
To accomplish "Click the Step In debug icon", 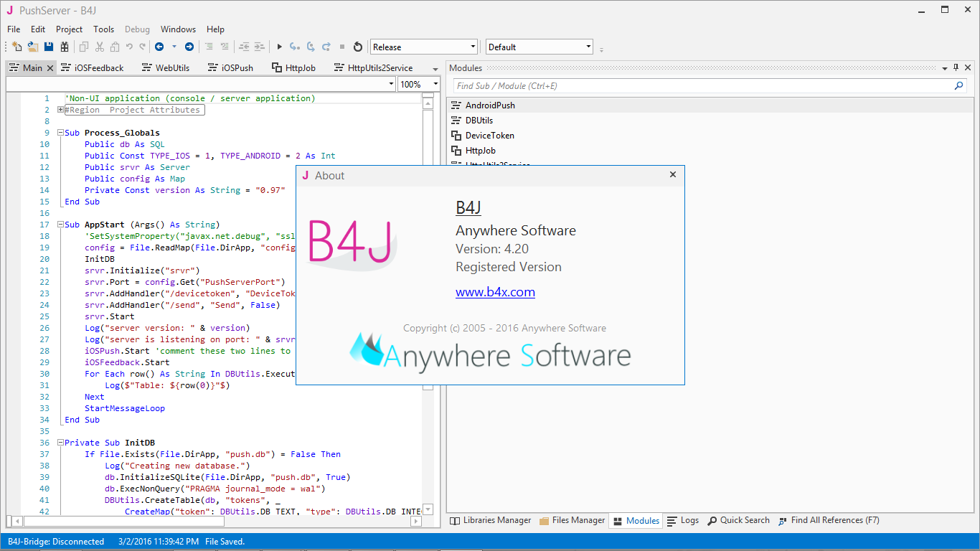I will [x=294, y=47].
